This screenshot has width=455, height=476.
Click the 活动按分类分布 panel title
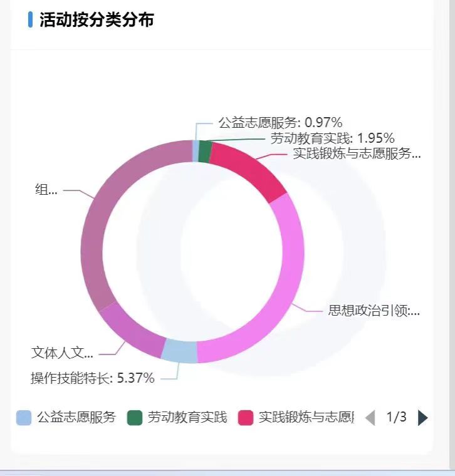[97, 20]
